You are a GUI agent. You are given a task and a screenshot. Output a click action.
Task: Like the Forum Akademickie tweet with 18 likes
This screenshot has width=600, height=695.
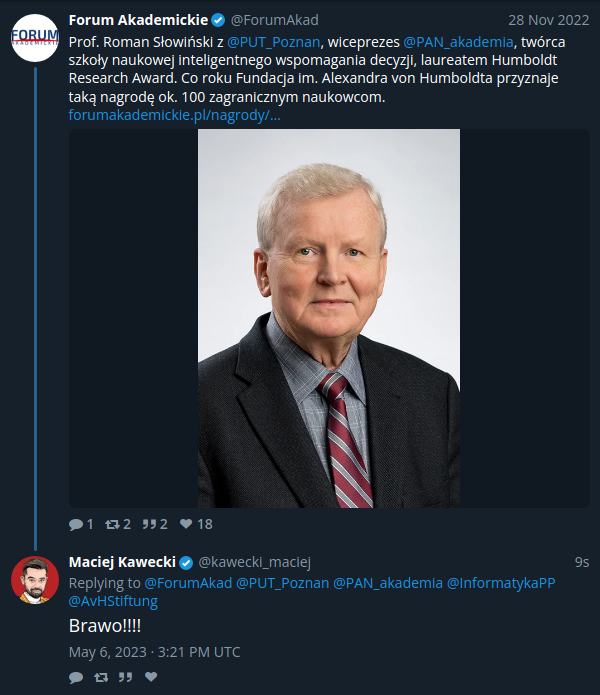pos(186,524)
